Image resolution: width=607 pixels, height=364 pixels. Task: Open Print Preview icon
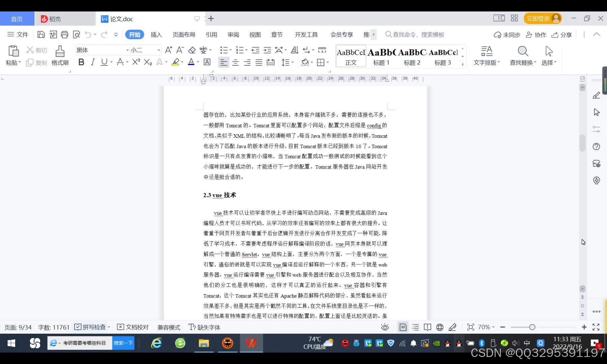(77, 34)
